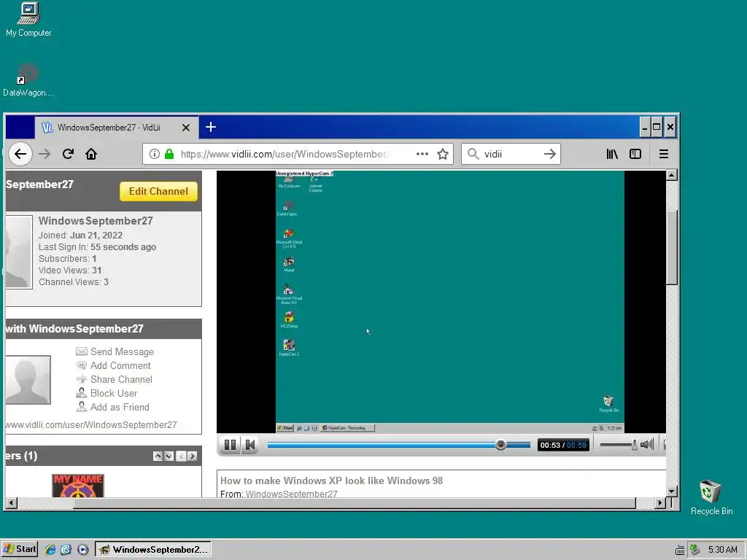The image size is (747, 560).
Task: Click the search box containing vidii
Action: coord(511,154)
